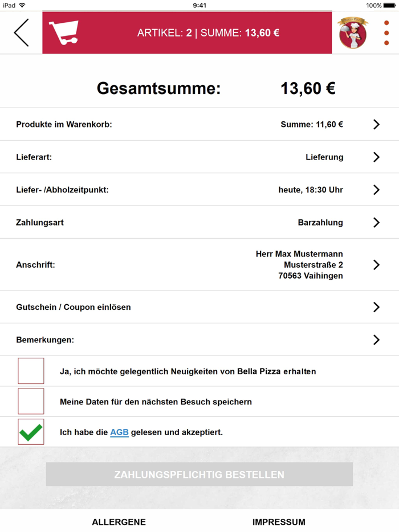This screenshot has width=399, height=532.
Task: Open Lieferart options chevron
Action: click(x=376, y=157)
